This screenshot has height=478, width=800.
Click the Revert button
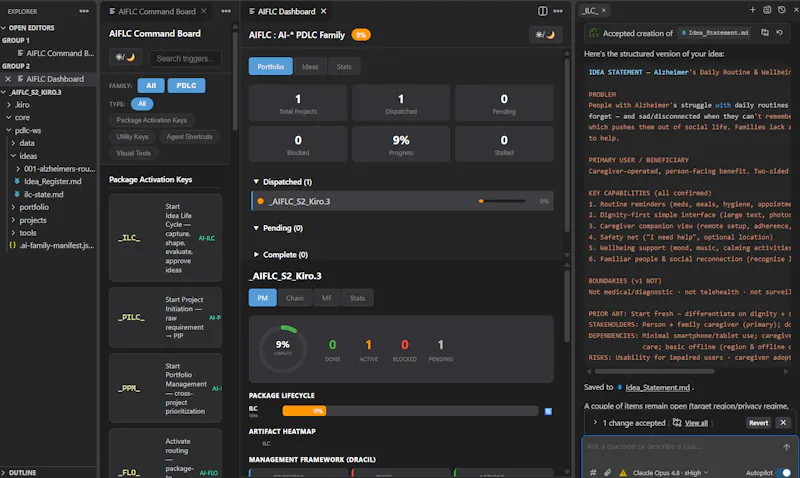(758, 422)
